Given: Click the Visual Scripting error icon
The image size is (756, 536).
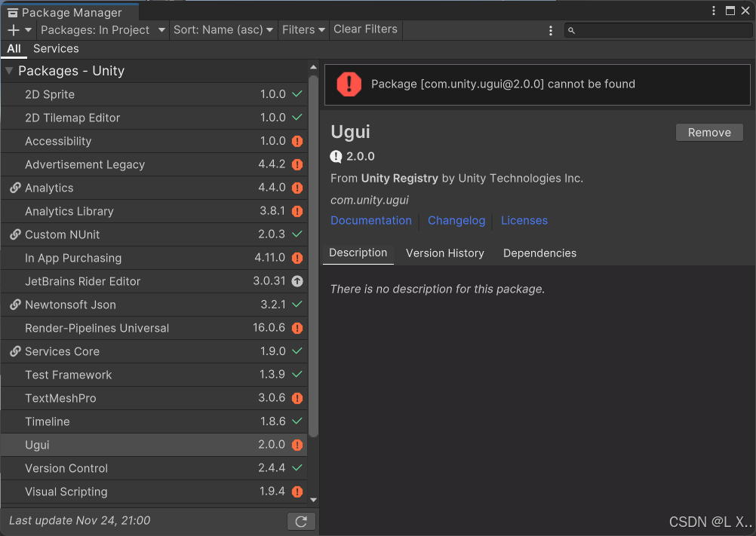Looking at the screenshot, I should point(297,492).
